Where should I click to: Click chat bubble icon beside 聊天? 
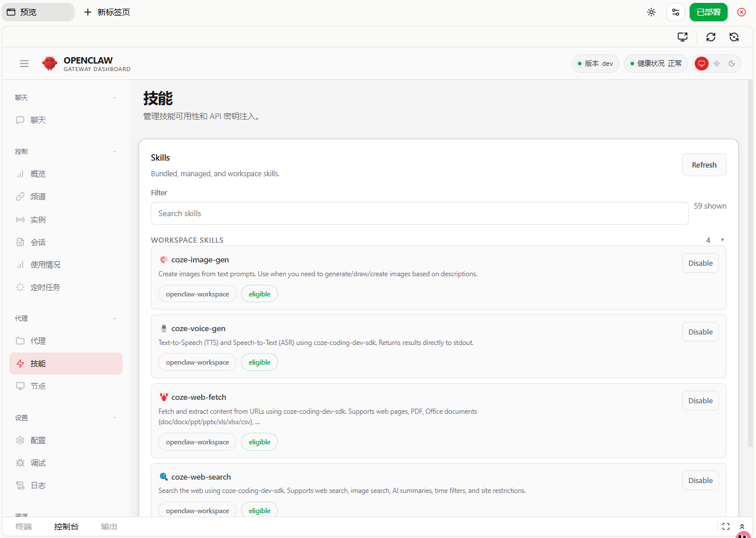tap(20, 120)
